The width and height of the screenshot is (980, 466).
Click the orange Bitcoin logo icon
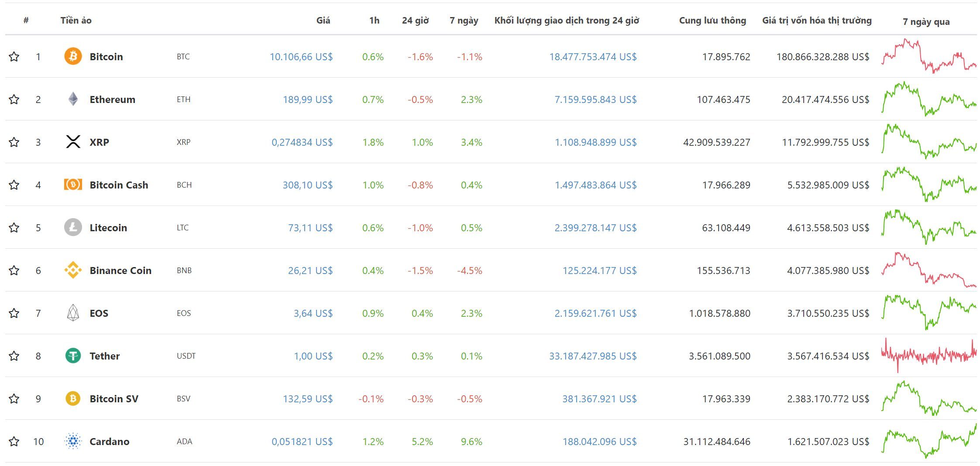click(73, 56)
